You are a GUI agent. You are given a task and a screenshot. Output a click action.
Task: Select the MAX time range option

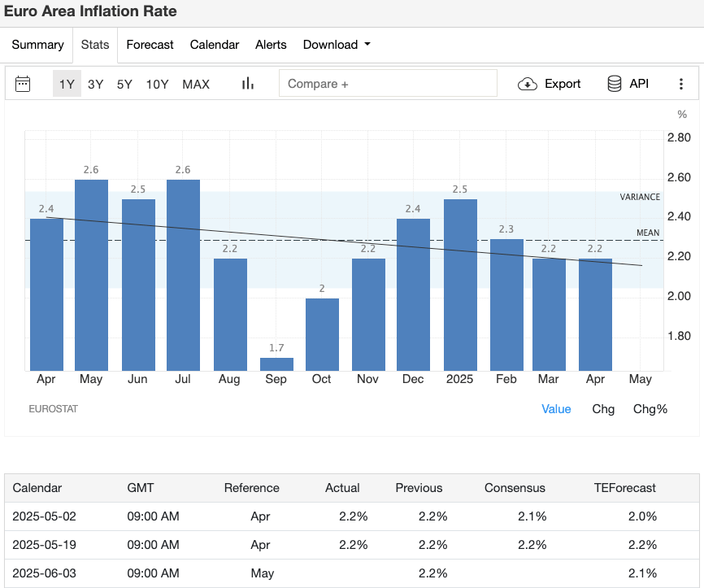coord(195,83)
